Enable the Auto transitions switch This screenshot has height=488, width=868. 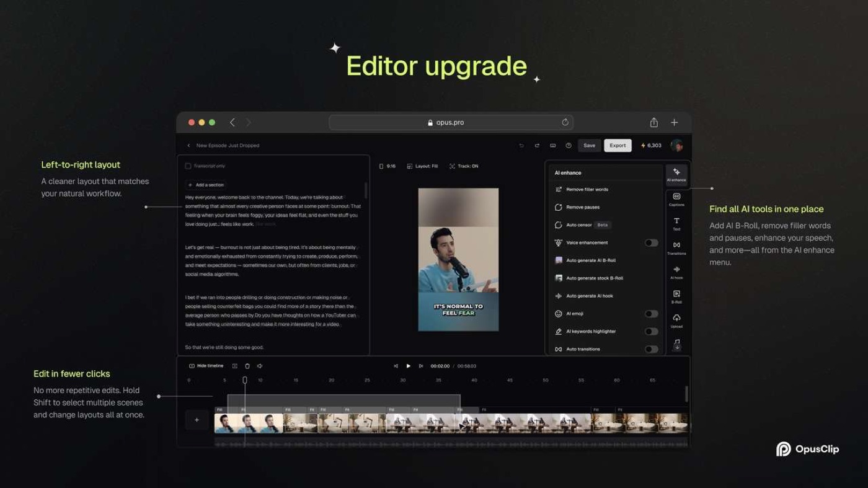[x=651, y=349]
